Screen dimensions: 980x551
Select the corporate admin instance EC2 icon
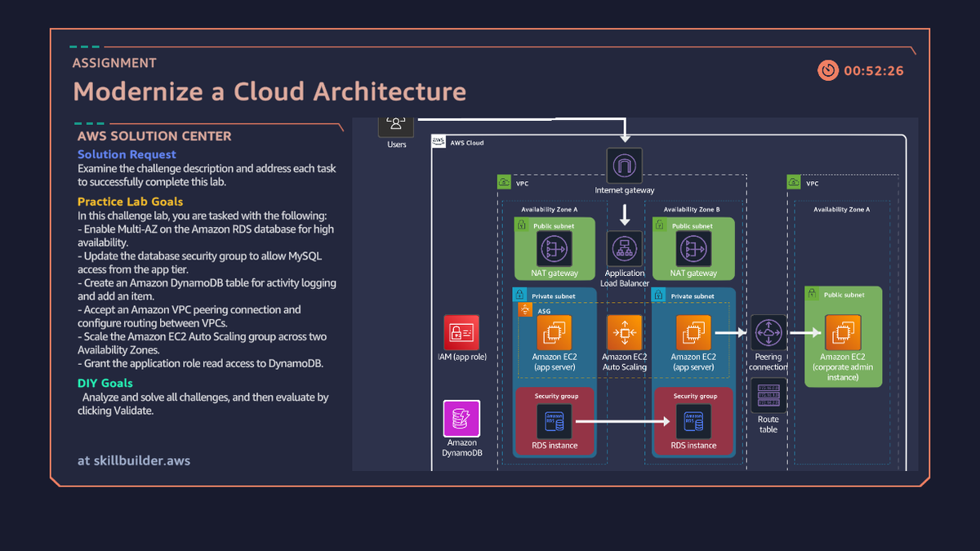point(843,333)
